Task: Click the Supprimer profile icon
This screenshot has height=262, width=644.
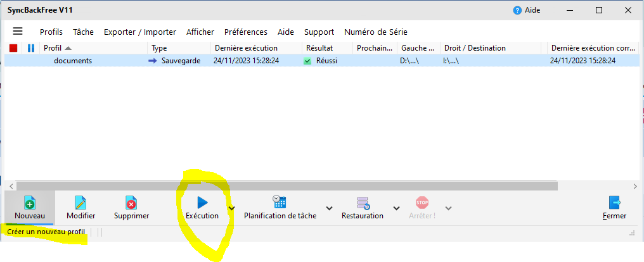Action: click(131, 203)
